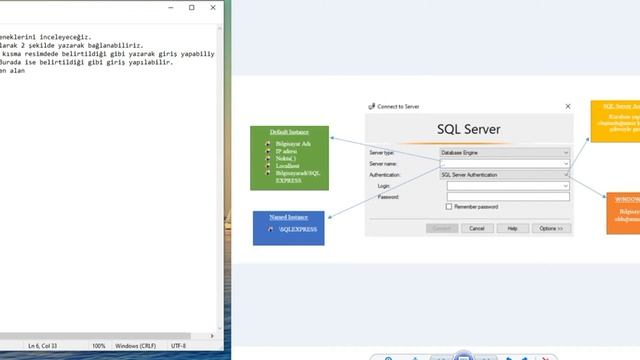Click the Notepad vertical scroll-up arrow
The width and height of the screenshot is (640, 360).
(220, 28)
